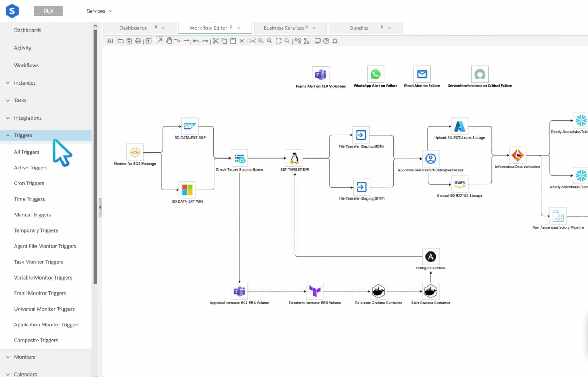Activate the hand pan tool
Viewport: 588px width, 377px height.
pos(169,41)
